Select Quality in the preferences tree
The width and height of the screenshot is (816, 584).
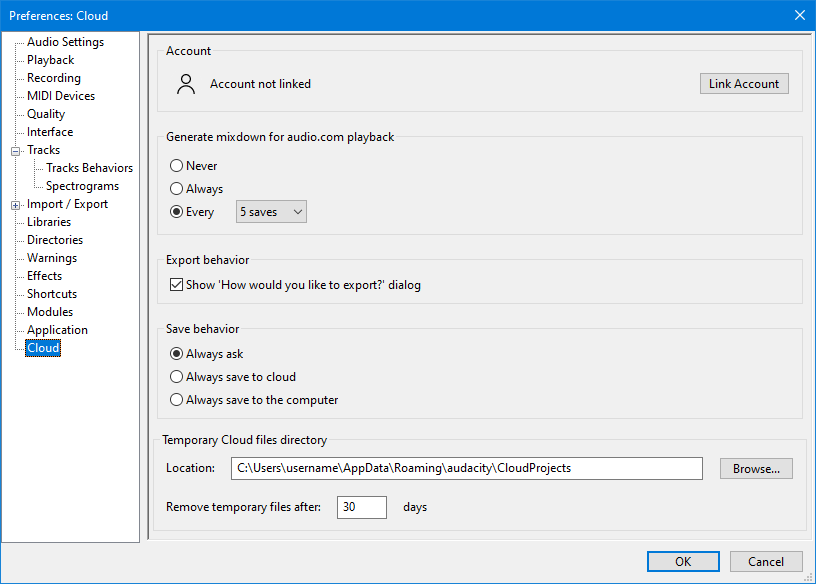tap(46, 114)
